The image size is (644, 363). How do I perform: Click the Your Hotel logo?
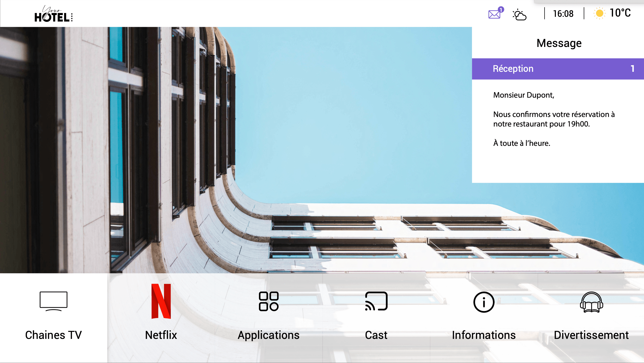(x=53, y=14)
